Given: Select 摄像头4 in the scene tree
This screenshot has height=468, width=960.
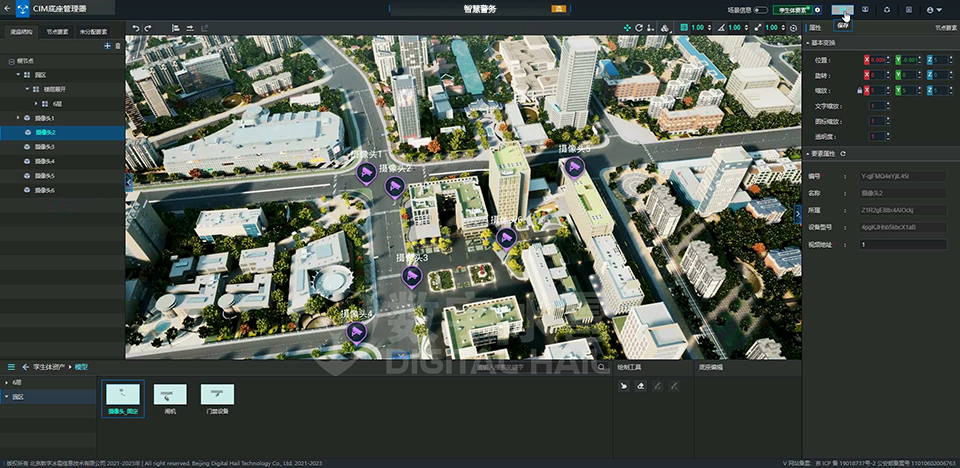Looking at the screenshot, I should (x=44, y=161).
